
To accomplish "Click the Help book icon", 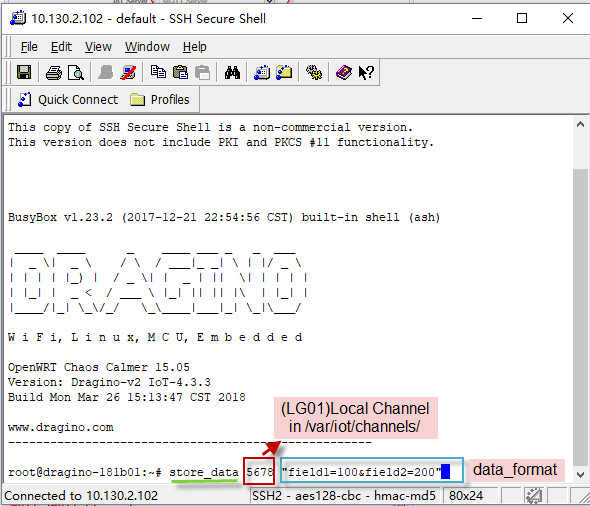I will point(344,72).
